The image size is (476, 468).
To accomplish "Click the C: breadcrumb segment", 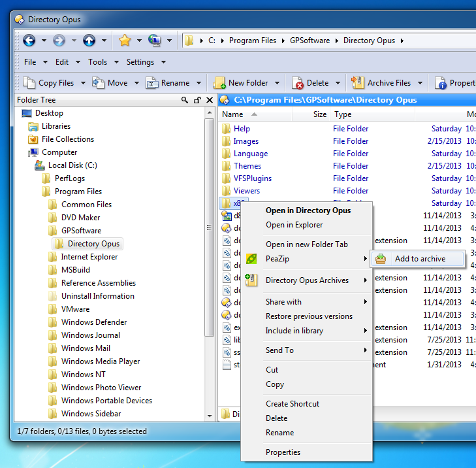I will (212, 41).
